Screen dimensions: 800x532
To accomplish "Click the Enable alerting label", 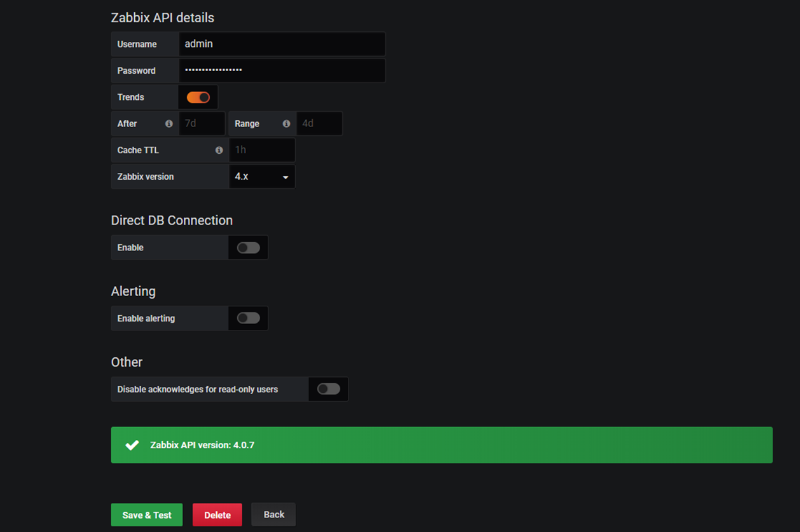I will click(x=146, y=318).
